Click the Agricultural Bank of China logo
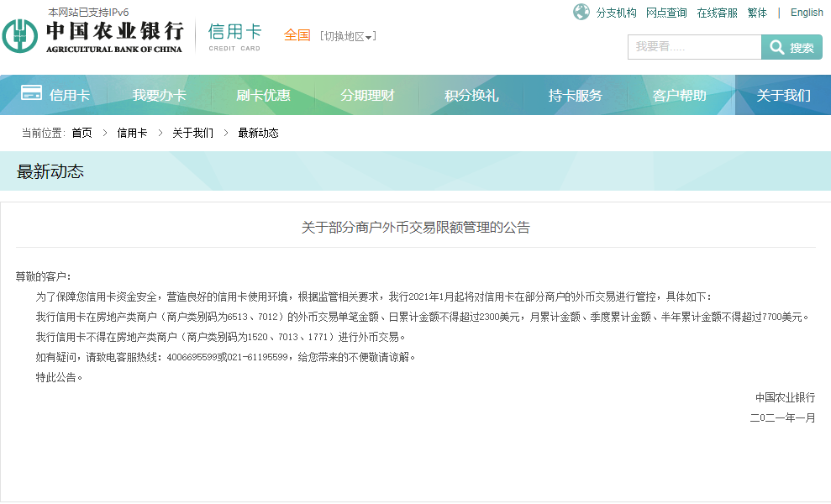831x504 pixels. pos(93,36)
